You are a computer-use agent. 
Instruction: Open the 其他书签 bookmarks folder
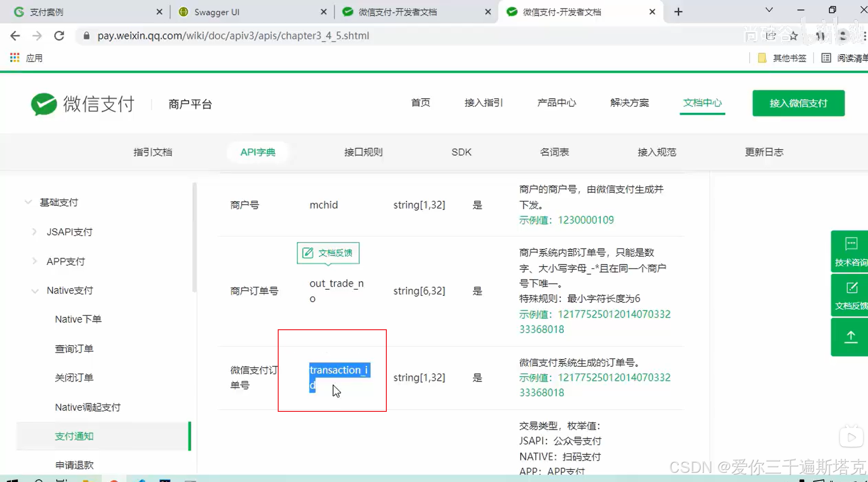point(782,58)
